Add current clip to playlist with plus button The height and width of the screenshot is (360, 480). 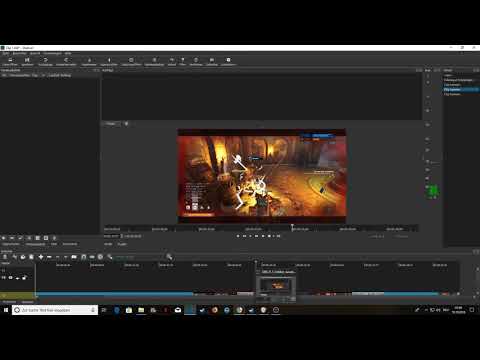(4, 238)
